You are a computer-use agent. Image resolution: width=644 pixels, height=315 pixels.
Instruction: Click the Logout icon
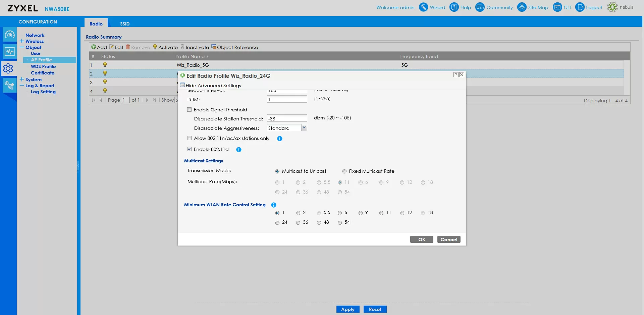[x=580, y=7]
